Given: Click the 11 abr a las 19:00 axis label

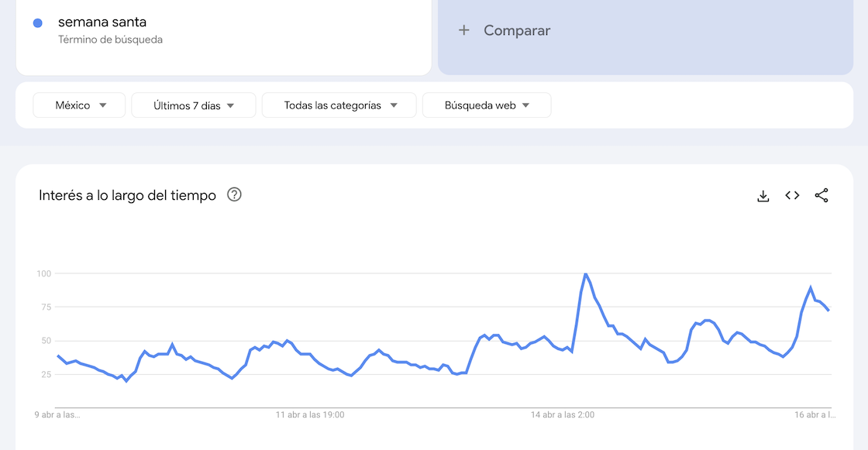Looking at the screenshot, I should coord(310,415).
